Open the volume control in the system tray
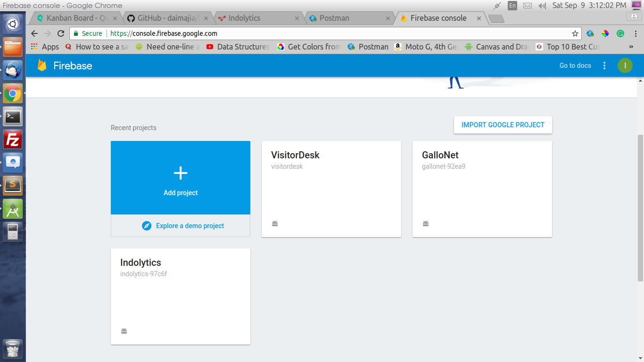This screenshot has height=362, width=644. point(542,6)
